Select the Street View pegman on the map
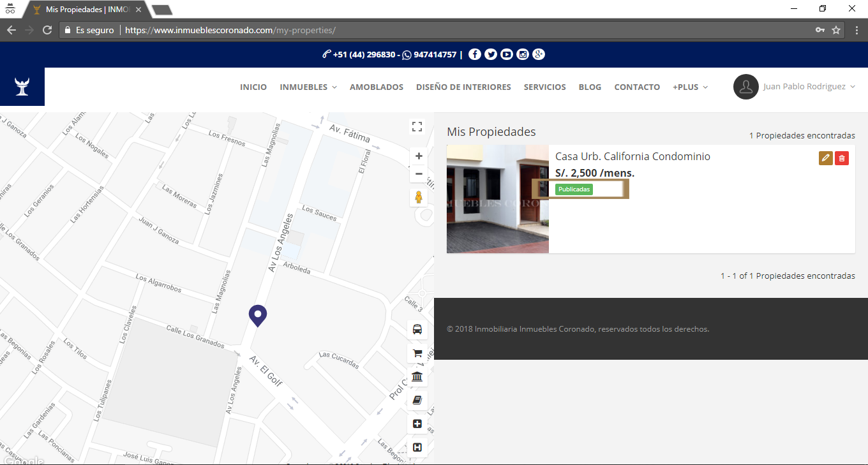The width and height of the screenshot is (868, 465). click(x=419, y=197)
